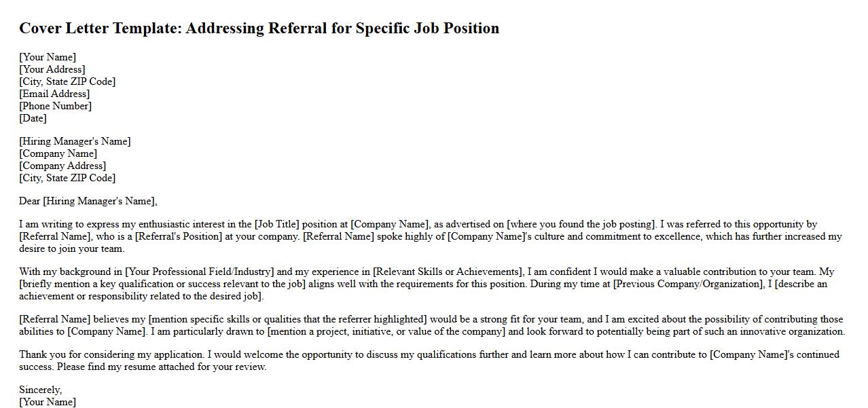Select the [Referral's Position] placeholder
This screenshot has height=408, width=868.
click(x=179, y=236)
